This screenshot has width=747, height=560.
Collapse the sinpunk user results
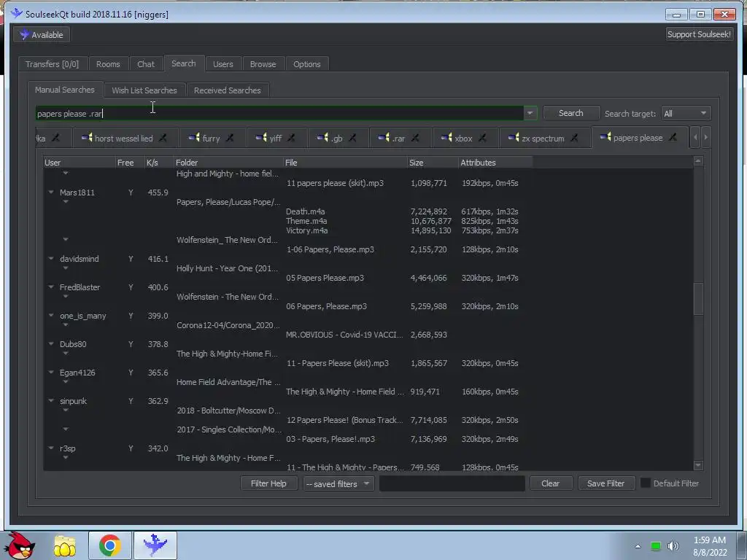51,401
